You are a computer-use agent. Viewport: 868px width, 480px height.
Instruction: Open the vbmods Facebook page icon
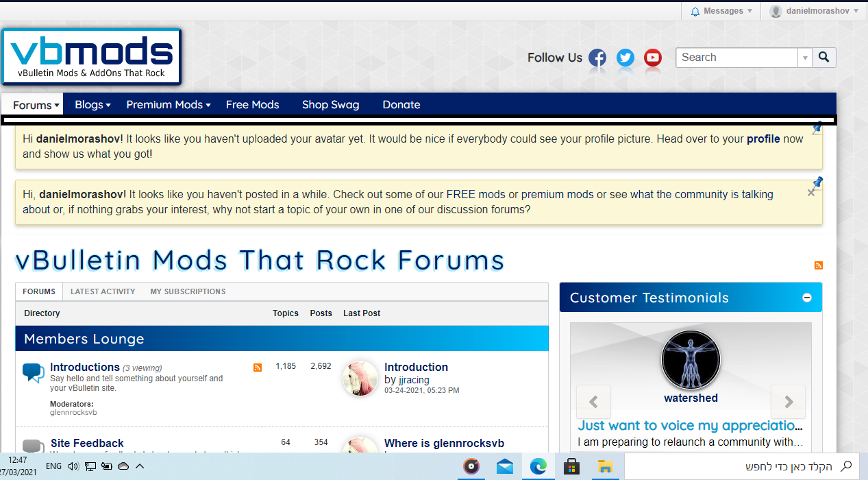click(597, 58)
